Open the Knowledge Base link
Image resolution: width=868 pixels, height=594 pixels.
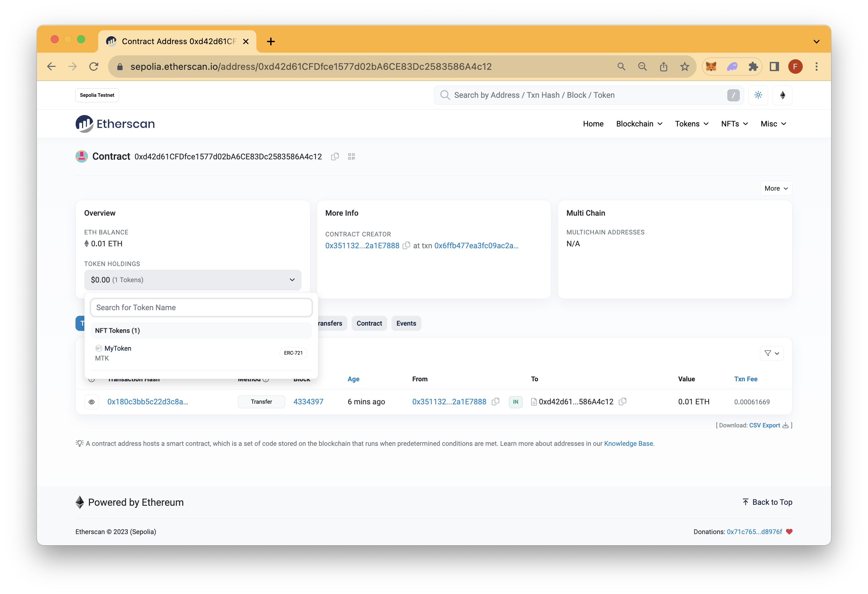(628, 444)
